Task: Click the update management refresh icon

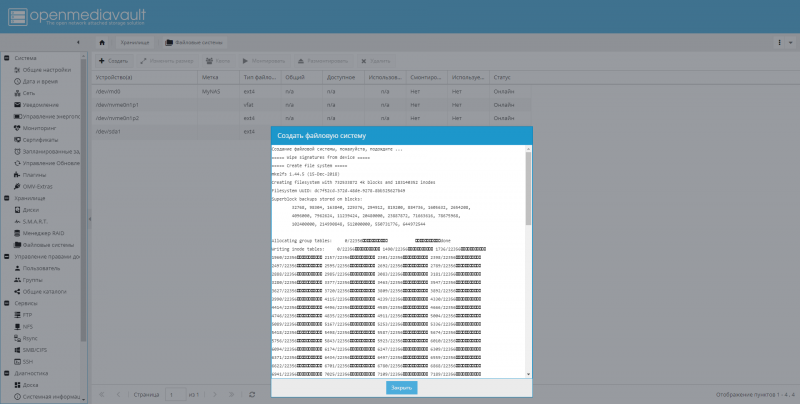Action: coord(17,163)
